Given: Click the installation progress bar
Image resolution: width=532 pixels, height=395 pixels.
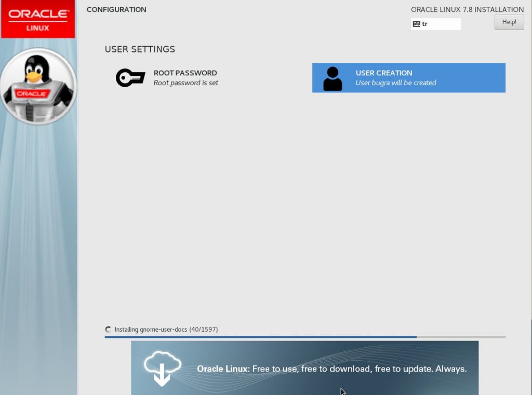Looking at the screenshot, I should 305,337.
